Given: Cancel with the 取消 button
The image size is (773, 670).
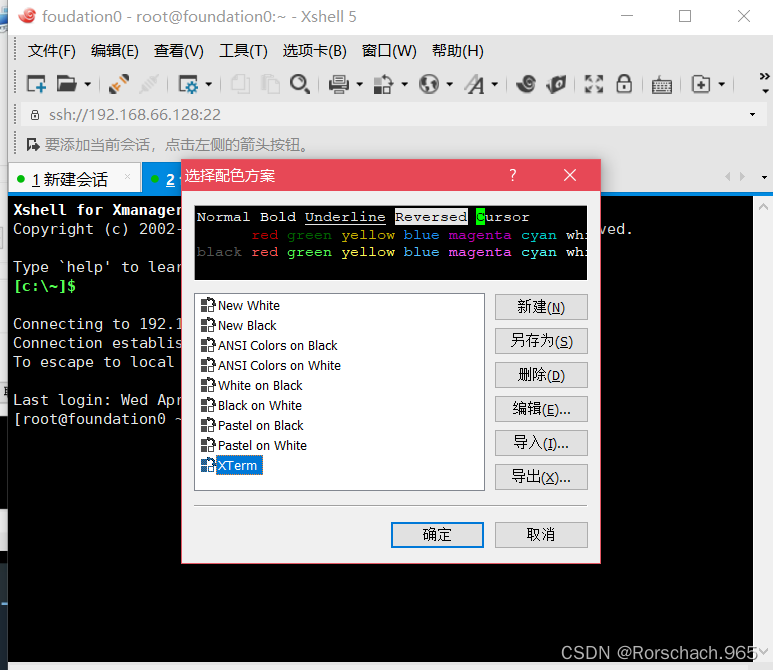Looking at the screenshot, I should point(541,535).
